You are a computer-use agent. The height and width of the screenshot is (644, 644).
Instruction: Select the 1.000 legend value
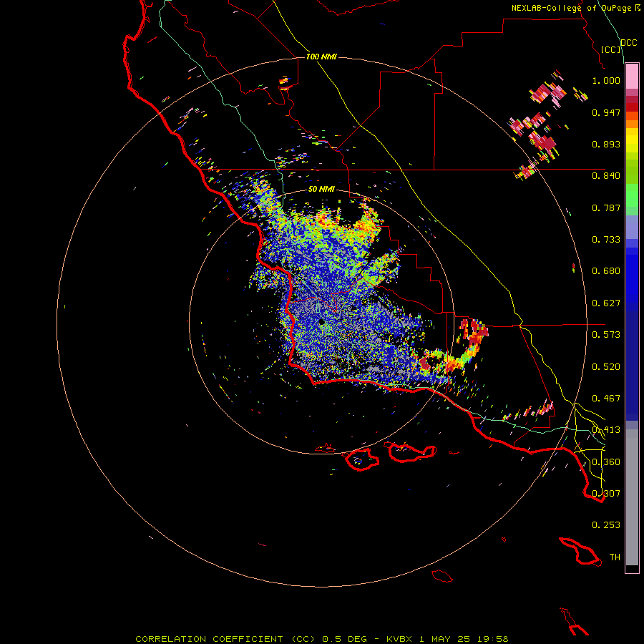606,80
